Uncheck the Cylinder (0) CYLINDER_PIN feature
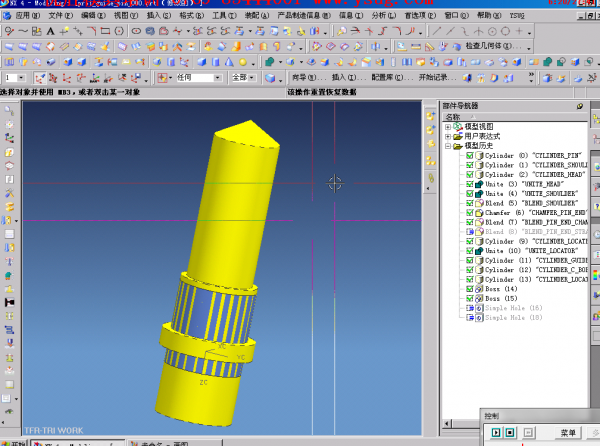The width and height of the screenshot is (600, 446). 470,156
